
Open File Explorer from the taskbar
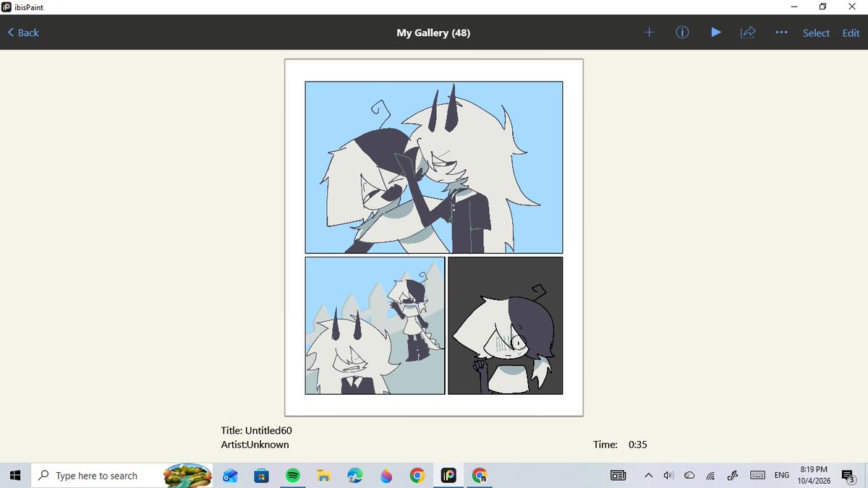[x=324, y=476]
